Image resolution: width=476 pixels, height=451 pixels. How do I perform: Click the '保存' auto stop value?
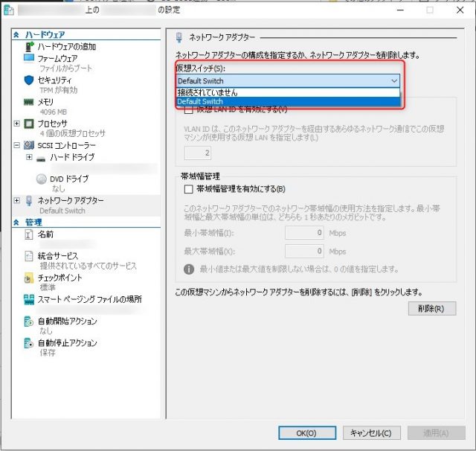(48, 353)
